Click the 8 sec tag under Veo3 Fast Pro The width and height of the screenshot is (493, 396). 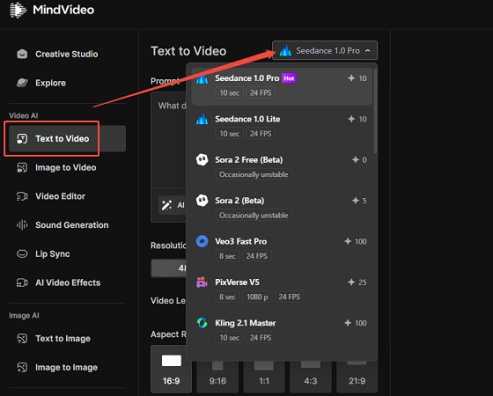pos(227,256)
